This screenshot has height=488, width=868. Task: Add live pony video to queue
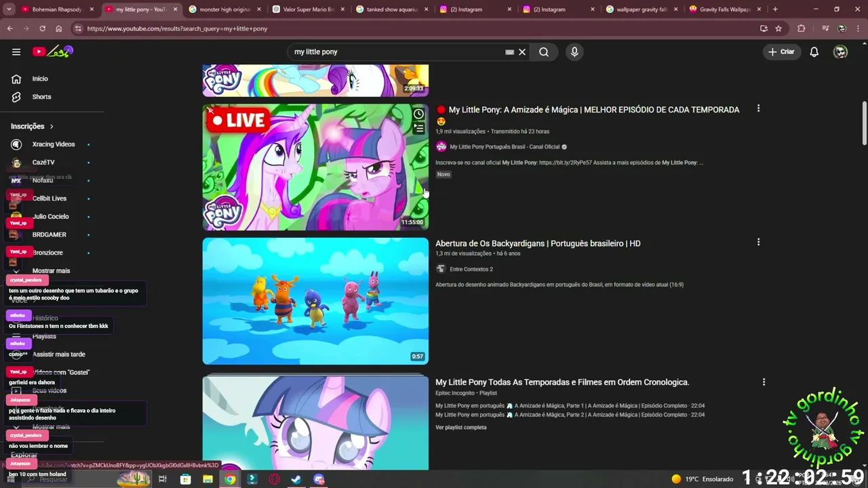(418, 128)
